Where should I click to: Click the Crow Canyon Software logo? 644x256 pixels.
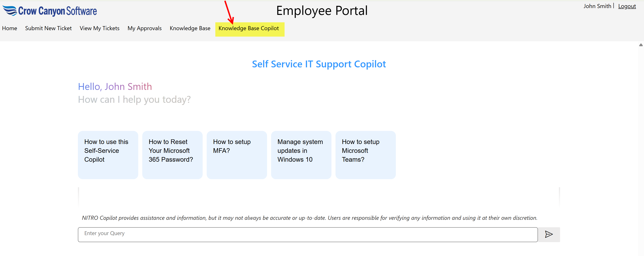[49, 10]
